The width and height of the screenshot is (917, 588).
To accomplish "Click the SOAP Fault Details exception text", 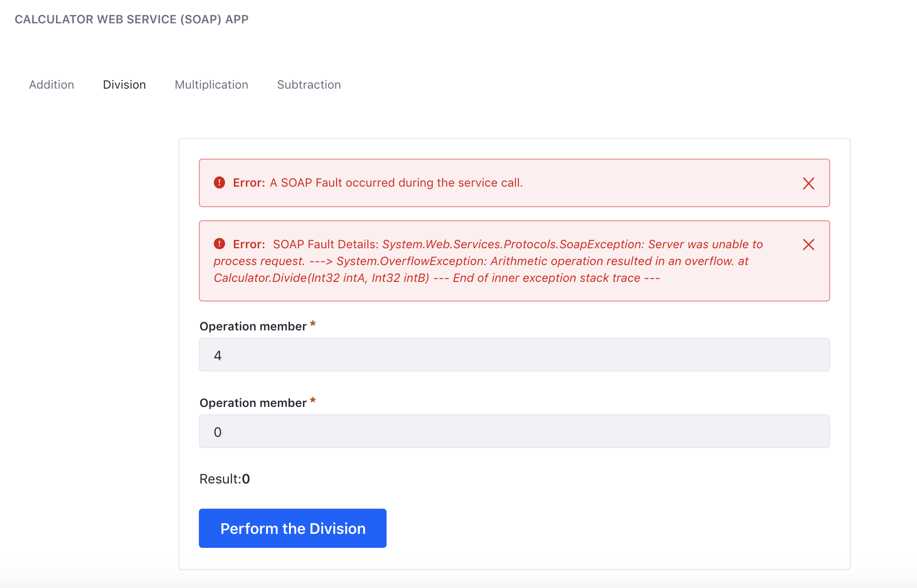I will coord(488,261).
